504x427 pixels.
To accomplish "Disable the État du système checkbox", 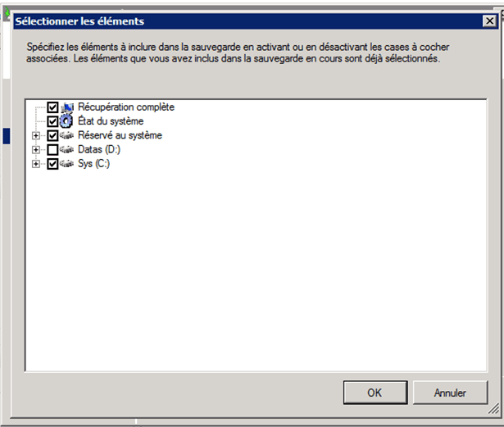I will point(53,121).
